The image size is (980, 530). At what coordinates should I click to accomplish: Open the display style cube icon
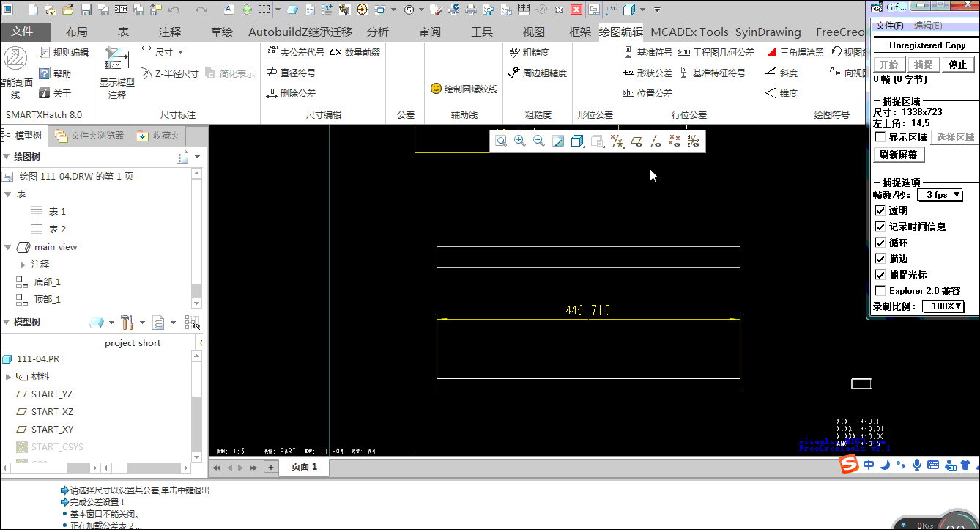[577, 141]
